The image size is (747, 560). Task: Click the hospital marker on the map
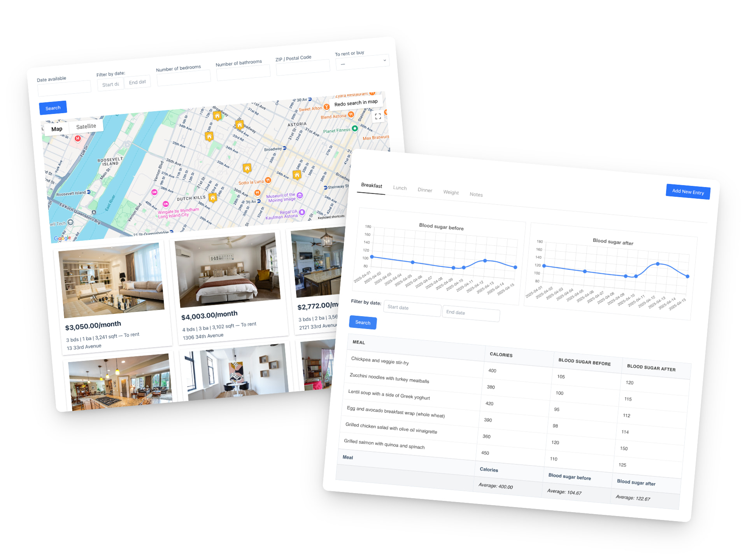point(78,138)
